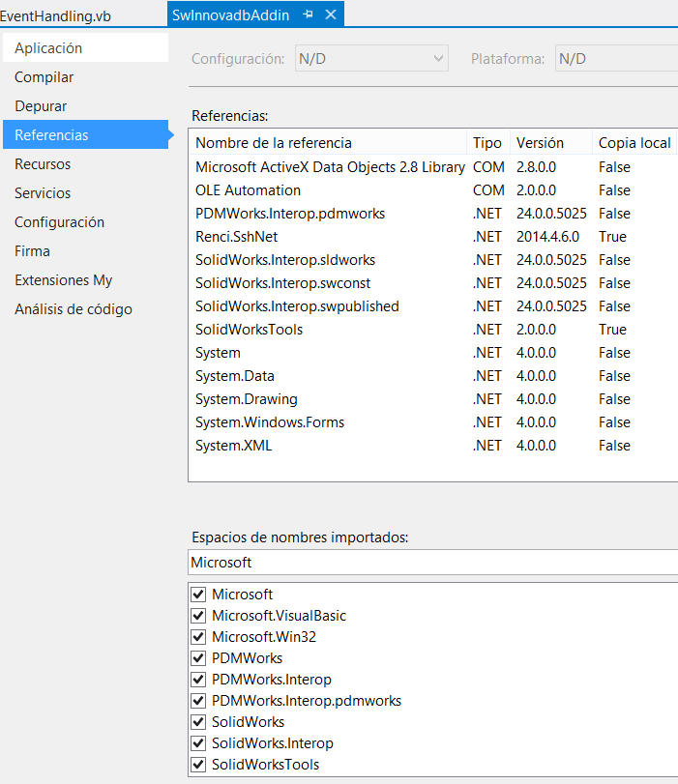678x784 pixels.
Task: Uncheck the SolidWorksTools namespace checkbox
Action: point(198,765)
